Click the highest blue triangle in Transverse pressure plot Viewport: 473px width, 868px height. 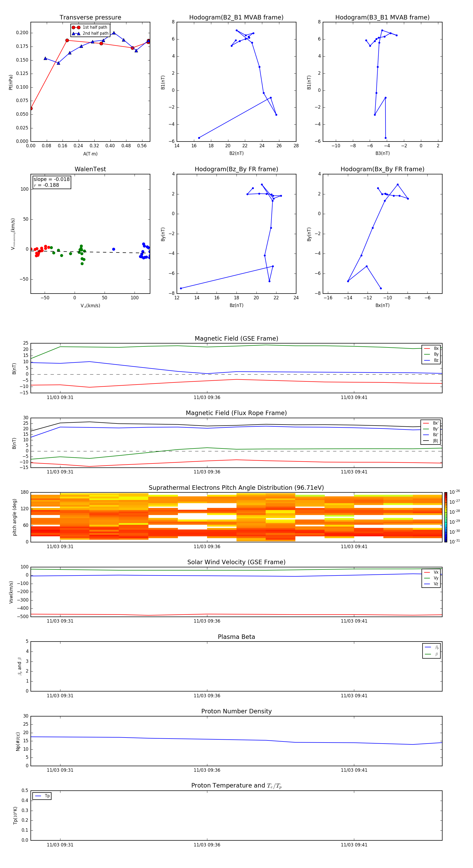[114, 33]
